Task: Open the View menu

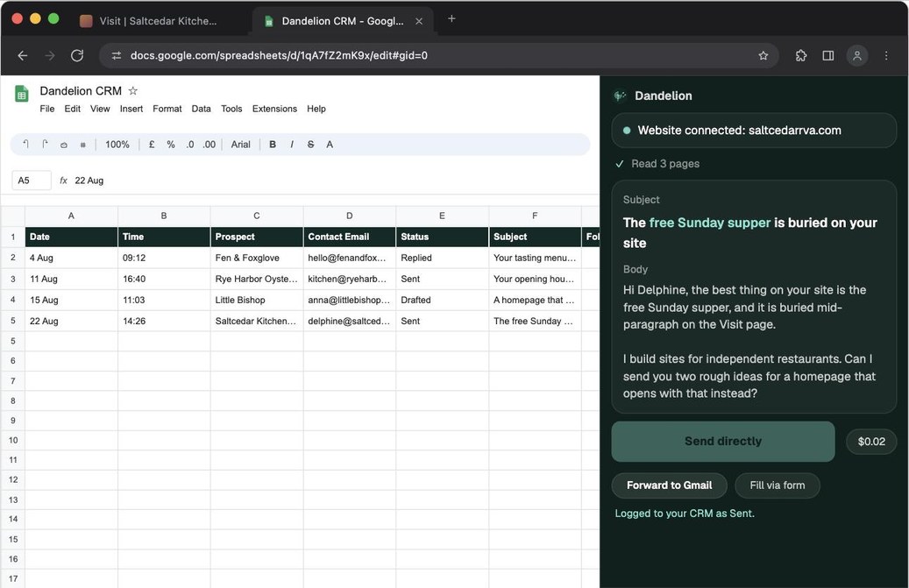Action: point(100,109)
